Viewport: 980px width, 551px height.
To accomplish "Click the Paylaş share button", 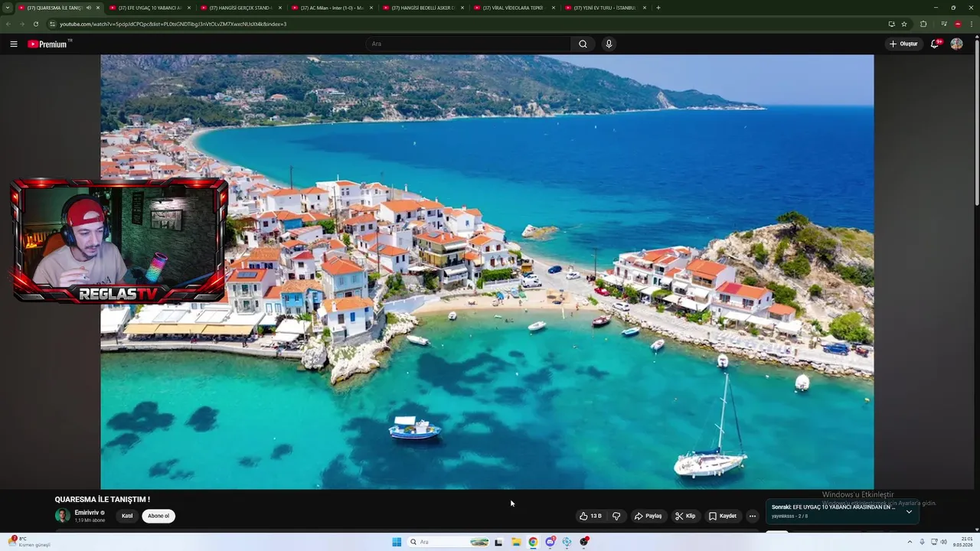I will [648, 516].
